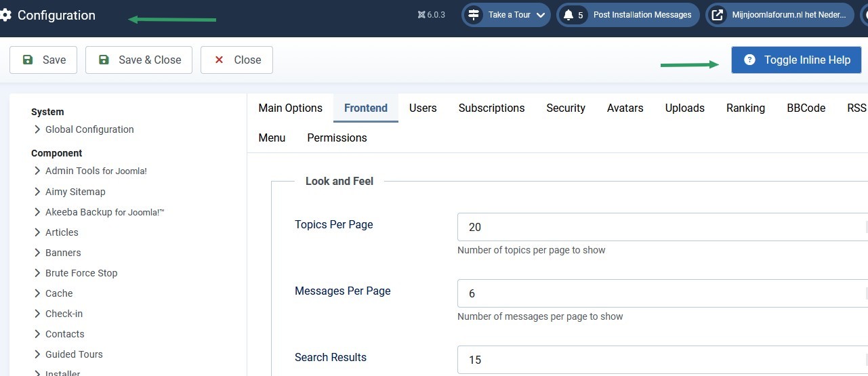Viewport: 868px width, 376px height.
Task: Open the Guided Tours component link
Action: (74, 354)
